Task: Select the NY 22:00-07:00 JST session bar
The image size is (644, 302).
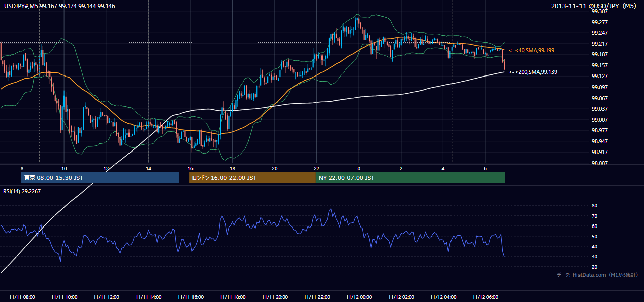Action: pos(411,178)
